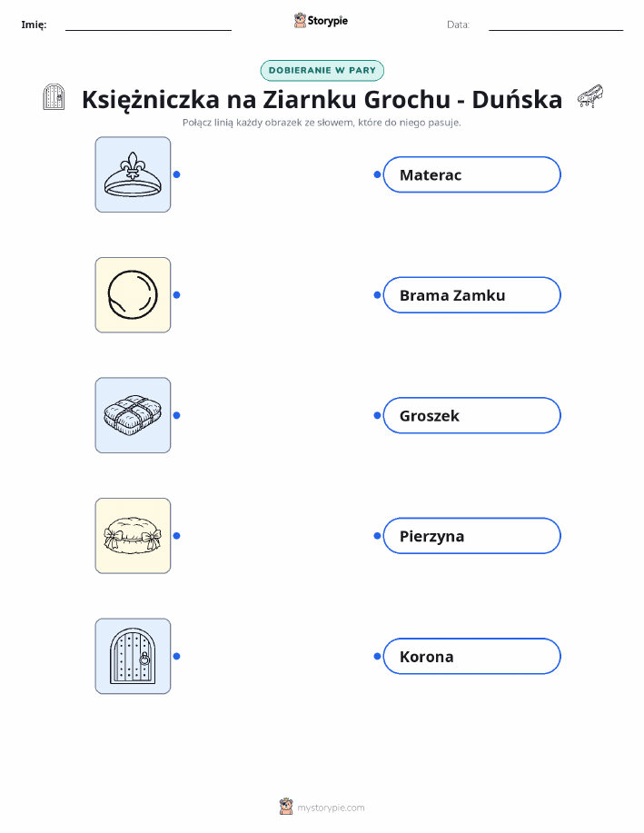Select the Materac word box

pyautogui.click(x=471, y=174)
